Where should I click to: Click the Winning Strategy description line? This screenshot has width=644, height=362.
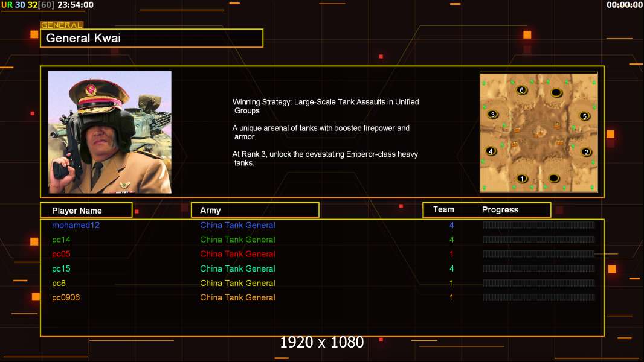(x=326, y=106)
